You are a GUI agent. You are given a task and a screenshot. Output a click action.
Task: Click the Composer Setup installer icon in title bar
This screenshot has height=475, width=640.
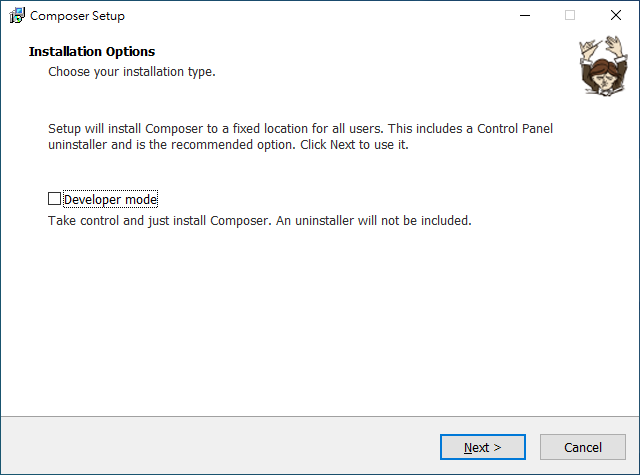click(17, 16)
